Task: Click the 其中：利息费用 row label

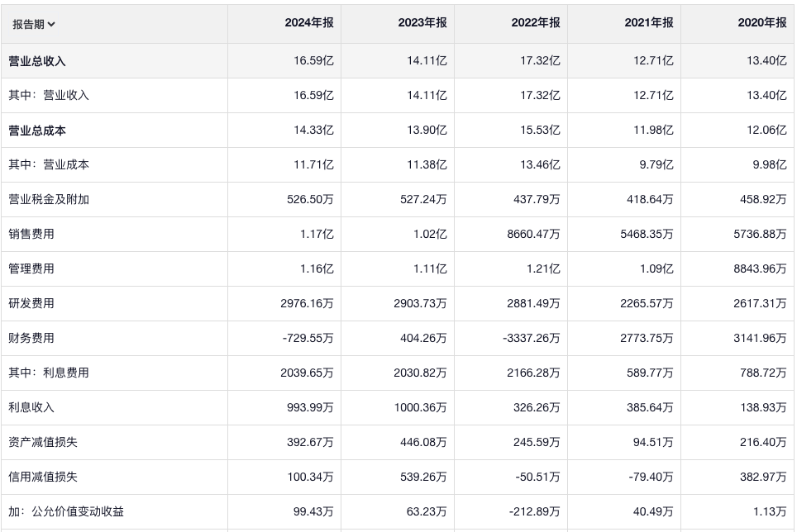Action: 49,373
